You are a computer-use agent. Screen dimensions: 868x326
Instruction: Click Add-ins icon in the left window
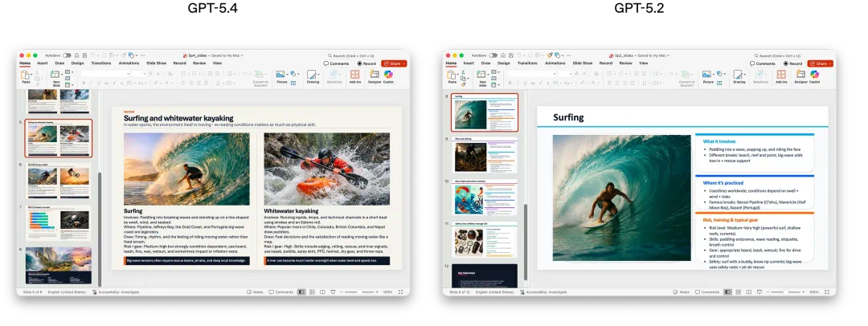[x=355, y=76]
